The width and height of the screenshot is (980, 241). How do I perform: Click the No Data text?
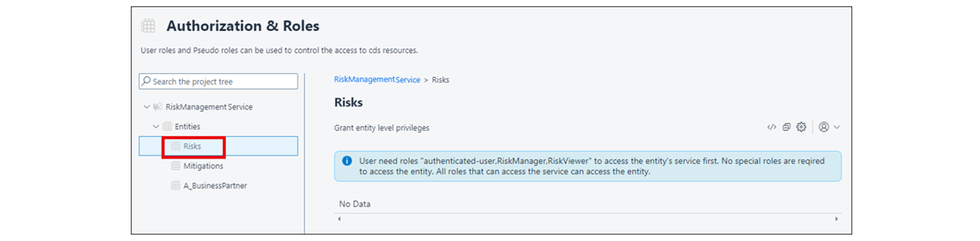coord(355,204)
